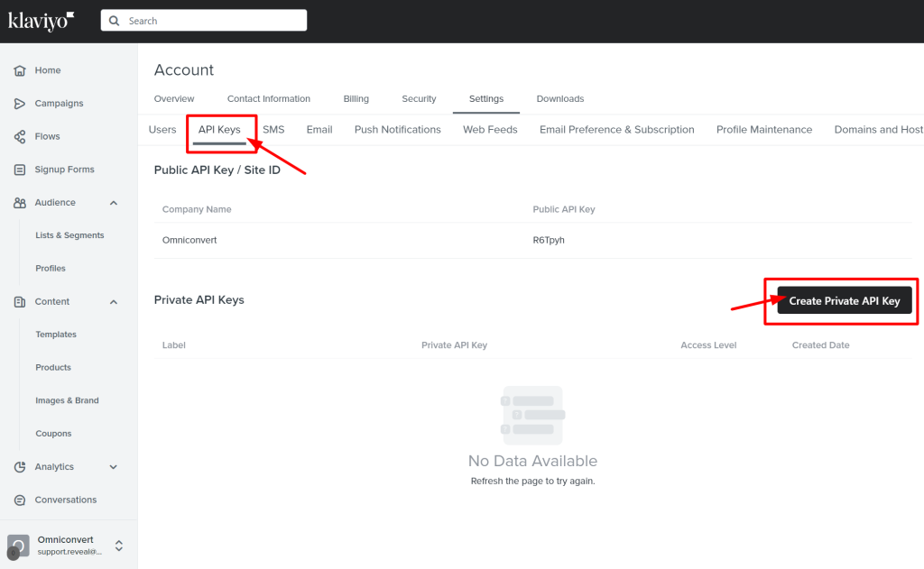The image size is (924, 569).
Task: Click the Content icon in sidebar
Action: [20, 302]
